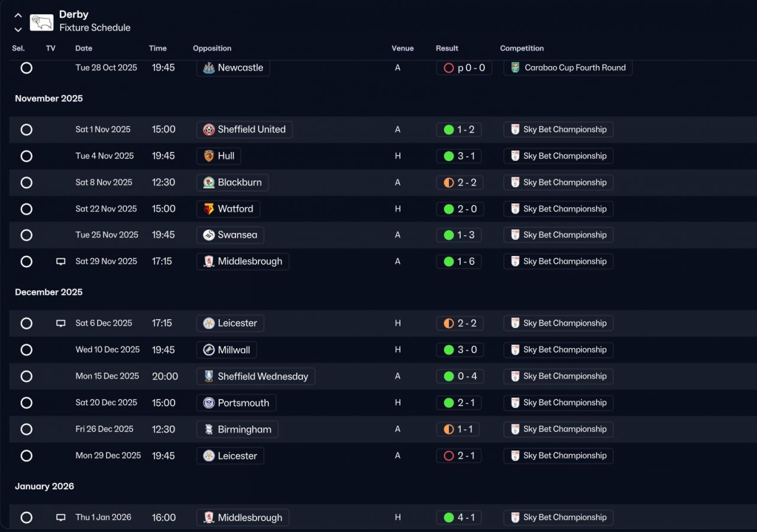
Task: Click the Sheffield Wednesday crest icon
Action: [x=209, y=377]
